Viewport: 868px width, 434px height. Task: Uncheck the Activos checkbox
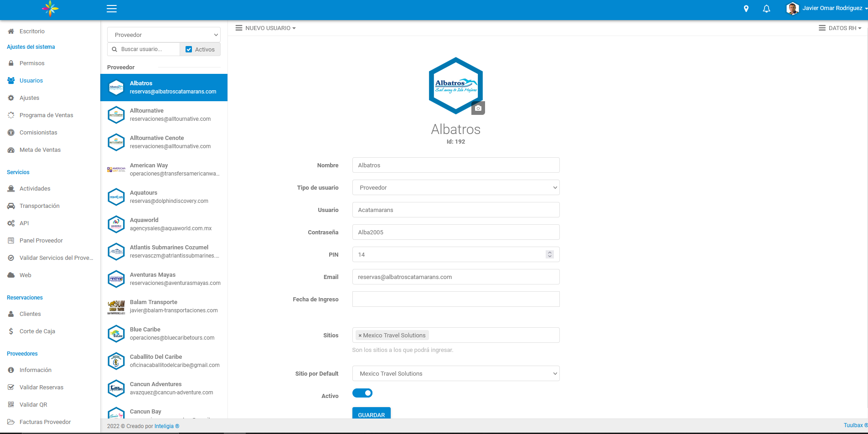(189, 49)
